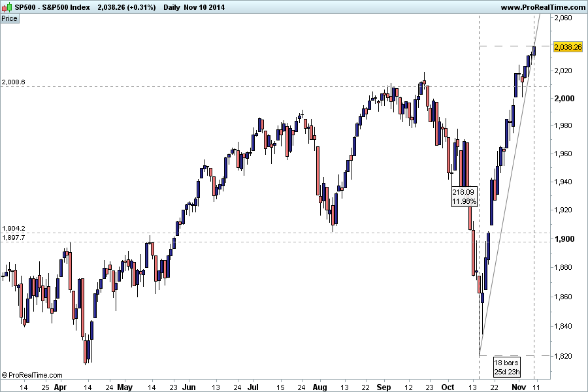Image resolution: width=588 pixels, height=392 pixels.
Task: Click the 218.09 11.98% measurement box
Action: pyautogui.click(x=465, y=197)
